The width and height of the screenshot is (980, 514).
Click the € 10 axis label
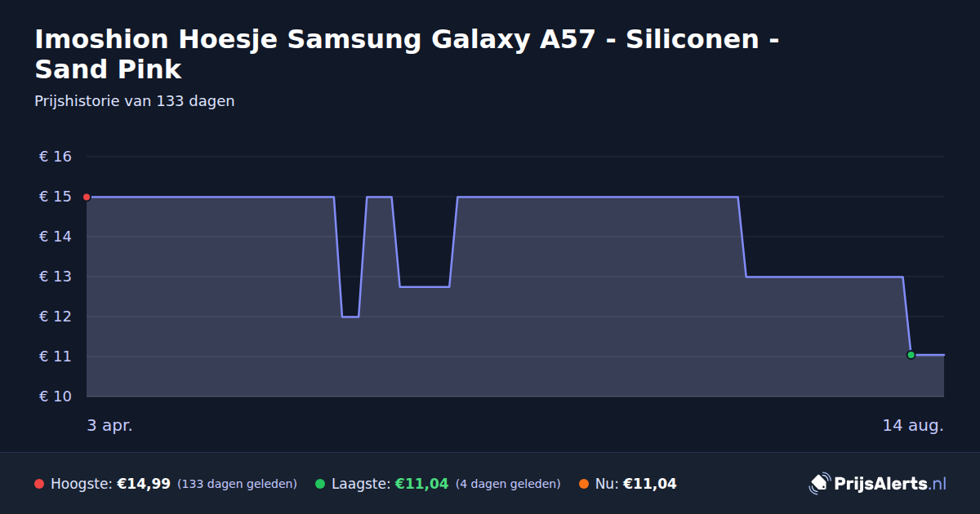pos(56,397)
